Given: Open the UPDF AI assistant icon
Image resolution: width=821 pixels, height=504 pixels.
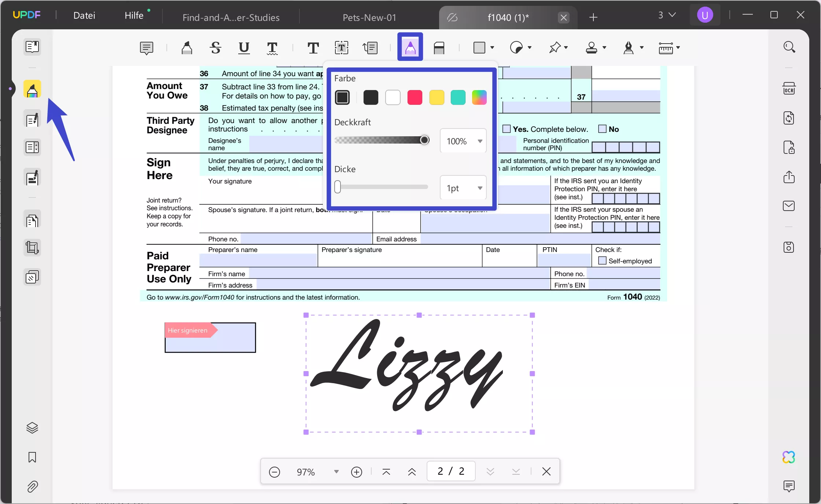Looking at the screenshot, I should coord(789,457).
